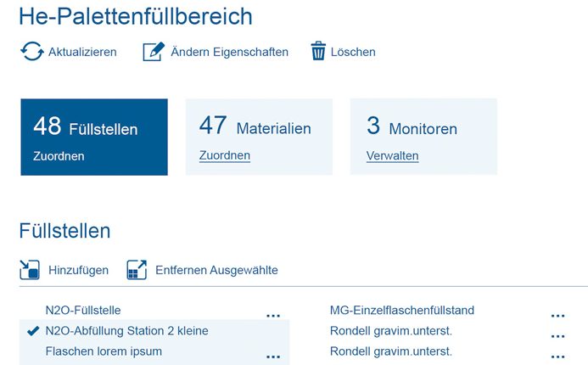Open the ellipsis menu for N2O-Füllstelle
The width and height of the screenshot is (588, 365).
(273, 316)
